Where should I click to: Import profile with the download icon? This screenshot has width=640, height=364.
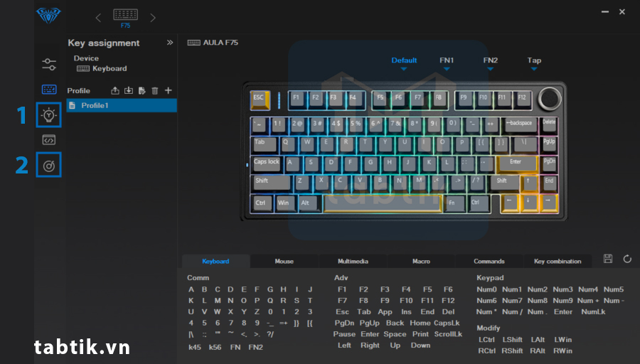(x=129, y=90)
